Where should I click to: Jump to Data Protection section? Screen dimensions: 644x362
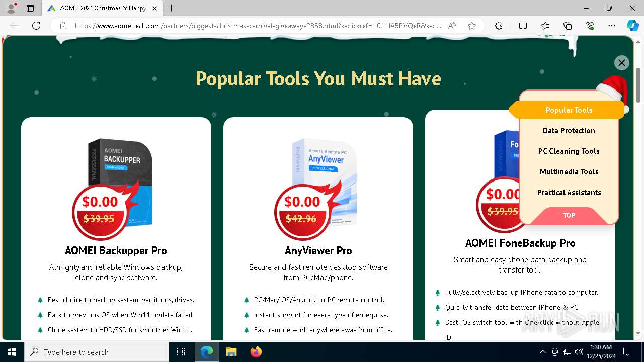click(569, 130)
